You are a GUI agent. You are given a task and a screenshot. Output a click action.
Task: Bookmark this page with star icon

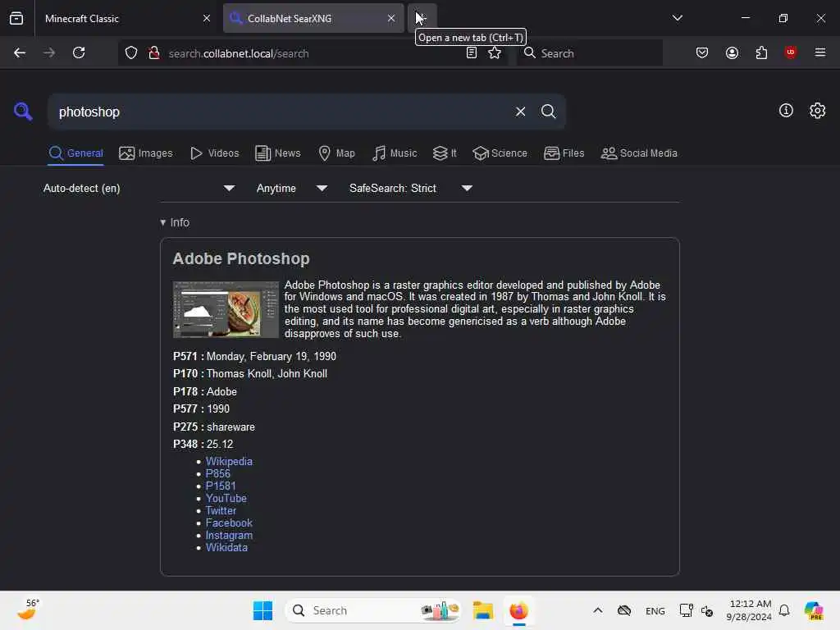pyautogui.click(x=495, y=53)
